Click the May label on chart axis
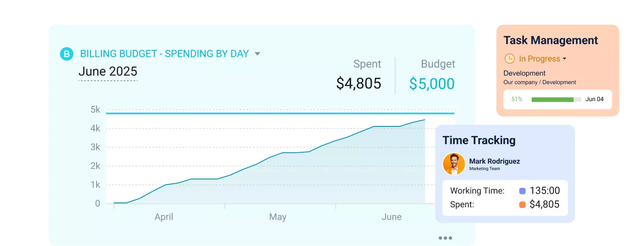The image size is (644, 246). coord(278,217)
